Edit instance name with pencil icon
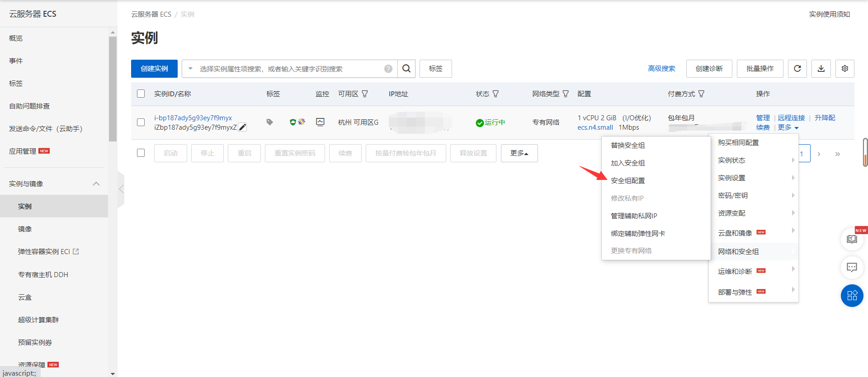 click(x=243, y=127)
